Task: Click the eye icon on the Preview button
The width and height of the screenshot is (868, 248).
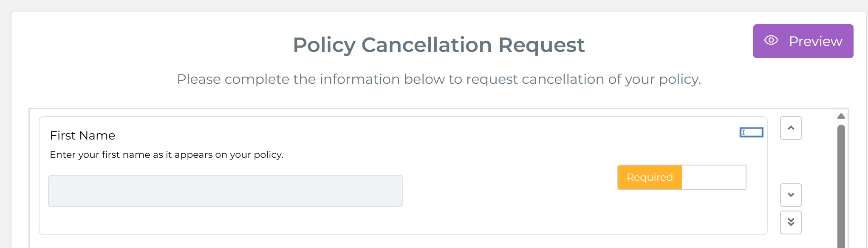Action: [x=772, y=41]
